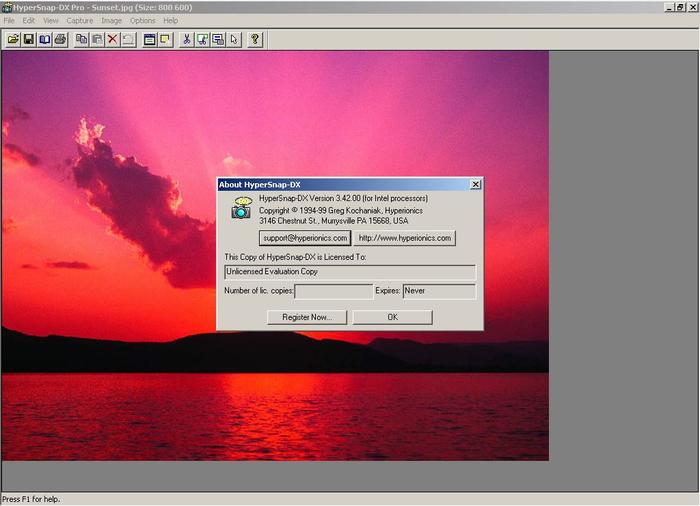Close the About HyperSnap-DX dialog
This screenshot has height=506, width=700.
coord(475,185)
